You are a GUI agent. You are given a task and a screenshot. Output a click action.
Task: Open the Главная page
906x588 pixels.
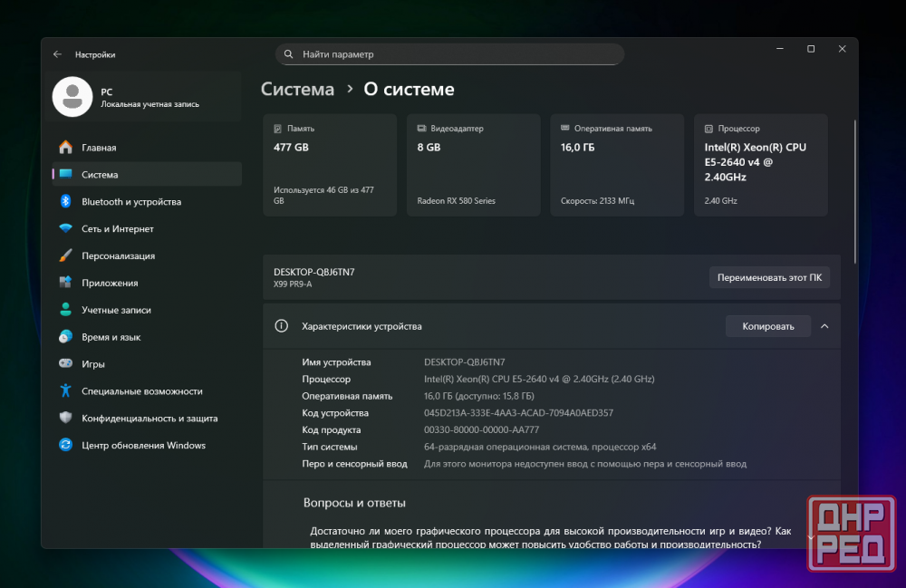pyautogui.click(x=147, y=148)
